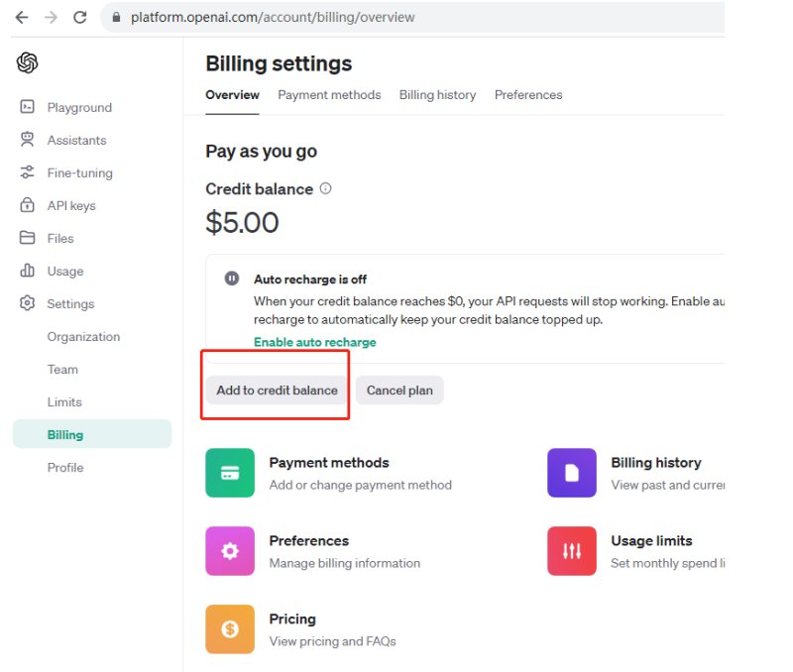Click the browser address bar URL
The image size is (793, 672).
coord(273,17)
